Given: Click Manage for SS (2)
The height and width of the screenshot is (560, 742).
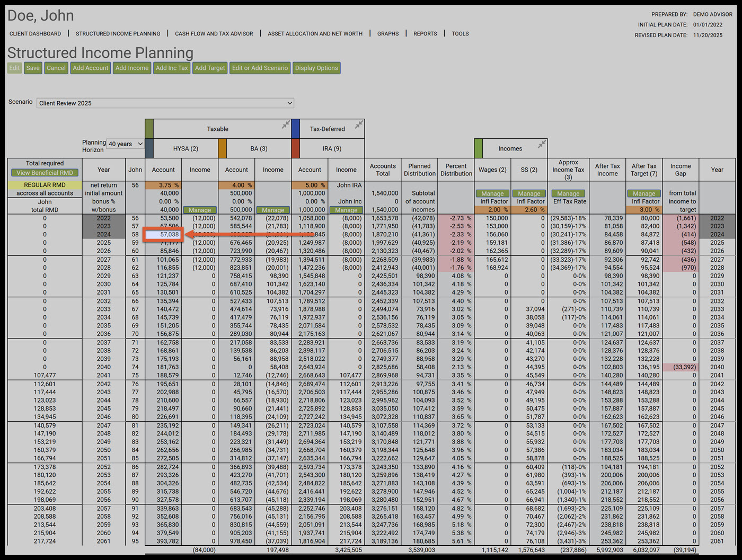Looking at the screenshot, I should click(x=529, y=194).
